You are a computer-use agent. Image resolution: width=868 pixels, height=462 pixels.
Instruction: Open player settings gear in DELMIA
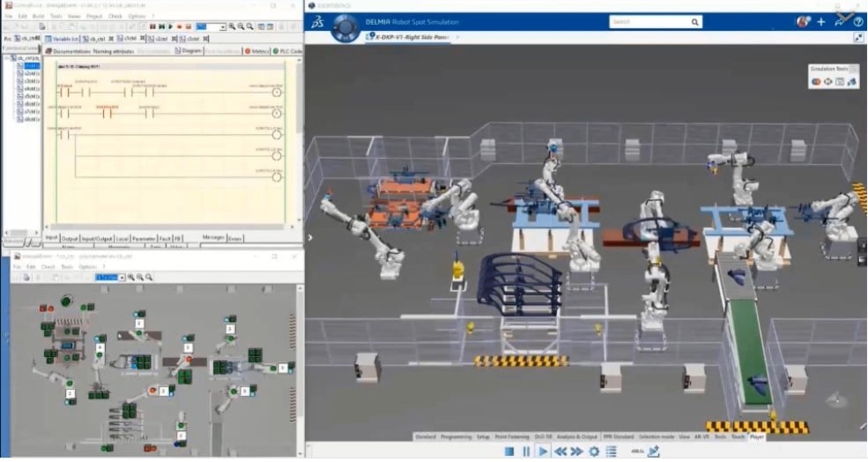tap(594, 452)
